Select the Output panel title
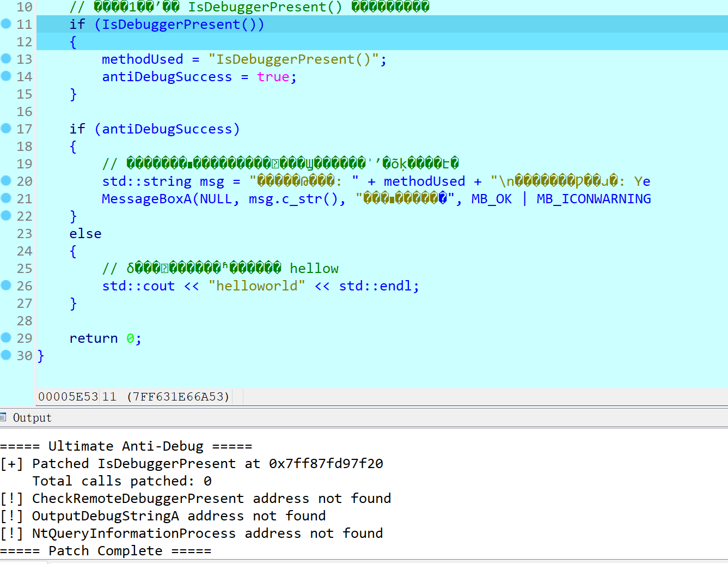 point(32,418)
